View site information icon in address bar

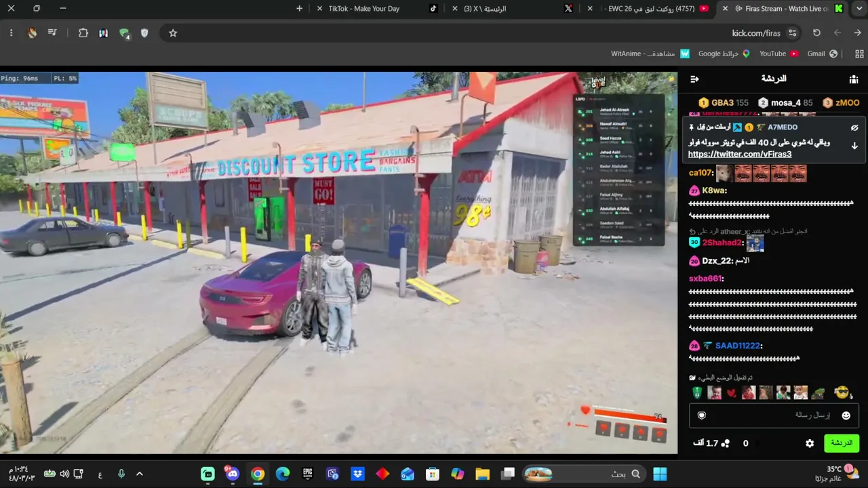point(792,33)
